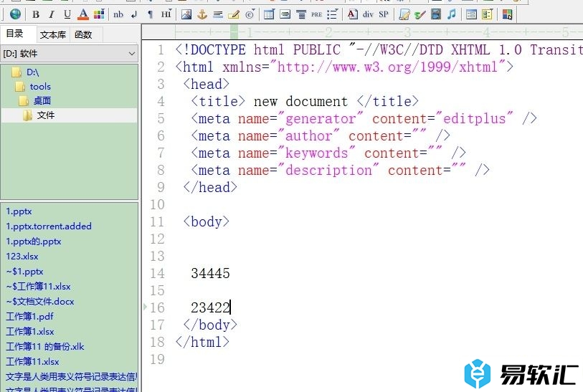Select ~$工作簿11.xlsx file
The image size is (583, 392).
pyautogui.click(x=38, y=287)
